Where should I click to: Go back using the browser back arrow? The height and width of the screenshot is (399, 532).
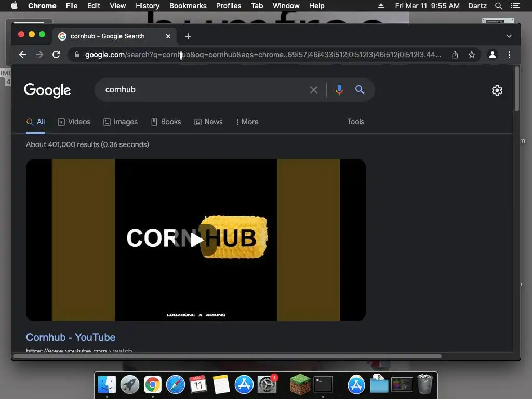[23, 55]
